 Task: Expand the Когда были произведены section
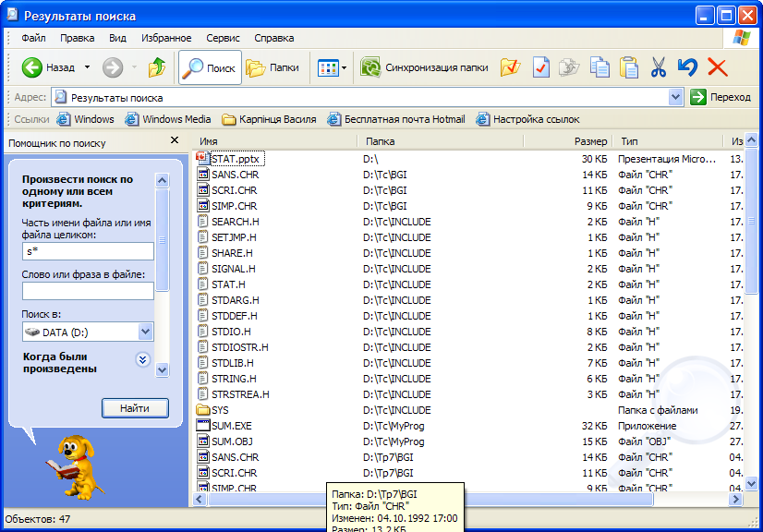pos(142,359)
